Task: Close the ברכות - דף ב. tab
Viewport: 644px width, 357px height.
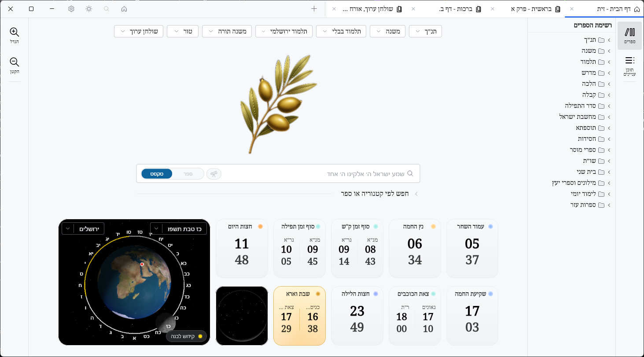Action: [413, 9]
